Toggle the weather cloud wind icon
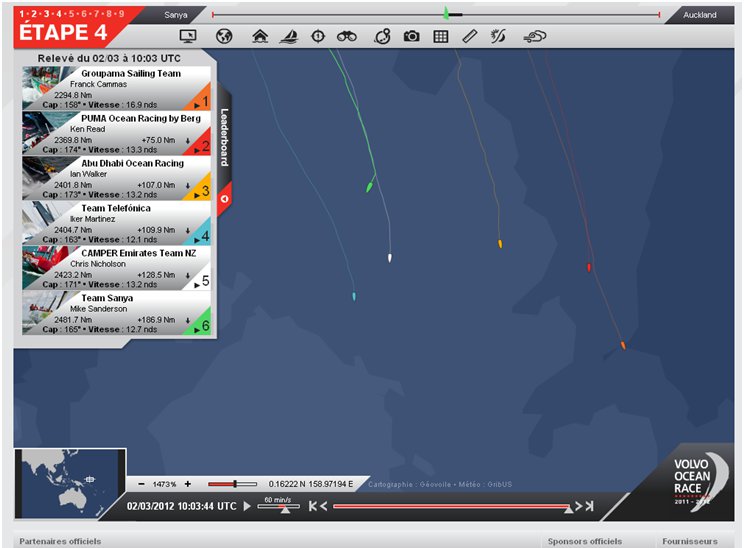 coord(535,37)
